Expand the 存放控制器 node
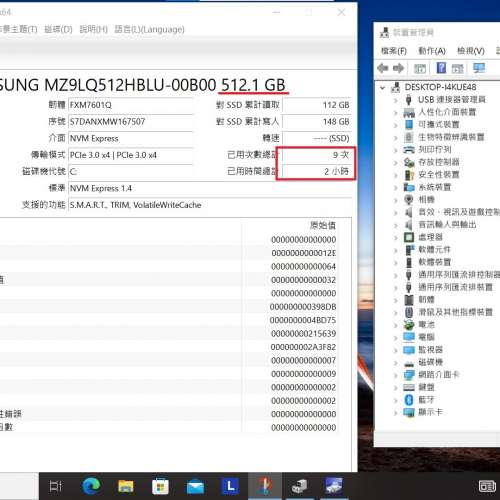This screenshot has height=500, width=500. click(396, 163)
